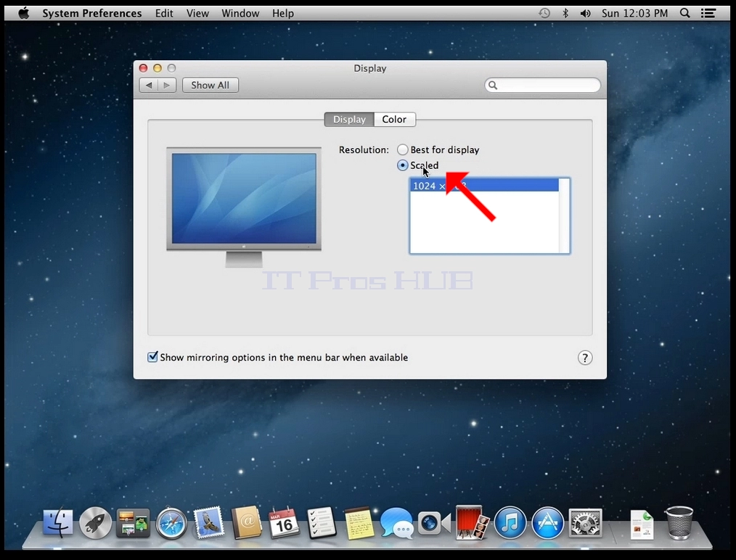This screenshot has height=560, width=736.
Task: Open Reminders checklist icon in Dock
Action: pos(322,522)
